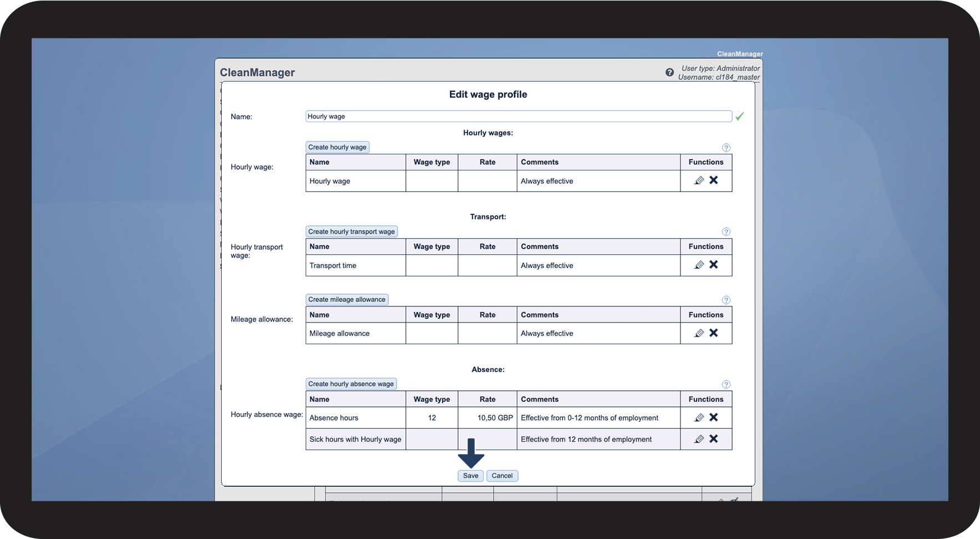Click comment Effective from 12 months of employment
This screenshot has height=539, width=980.
pyautogui.click(x=586, y=439)
